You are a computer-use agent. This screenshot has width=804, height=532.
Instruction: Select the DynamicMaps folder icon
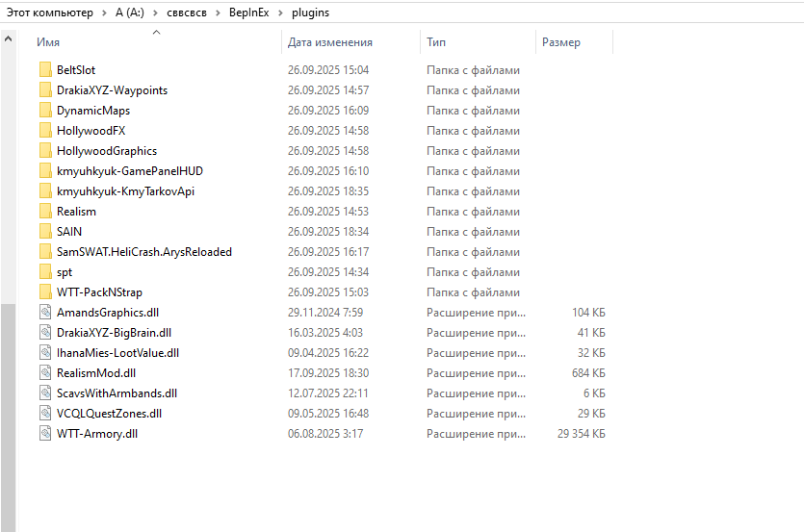tap(45, 111)
